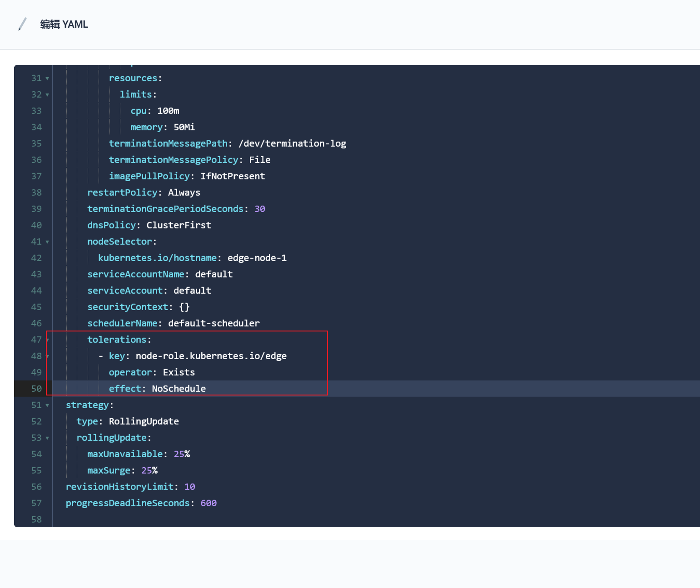This screenshot has height=588, width=700.
Task: Collapse the rollingUpdate block on line 53
Action: tap(48, 438)
